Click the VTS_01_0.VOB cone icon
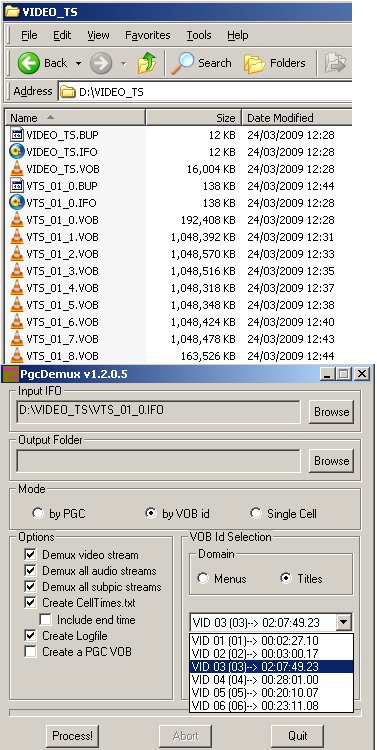The height and width of the screenshot is (750, 377). click(x=17, y=220)
